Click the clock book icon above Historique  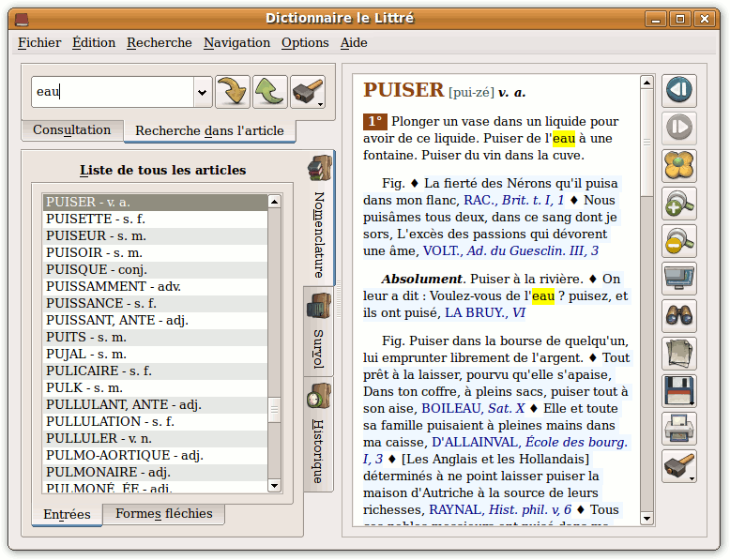click(319, 396)
